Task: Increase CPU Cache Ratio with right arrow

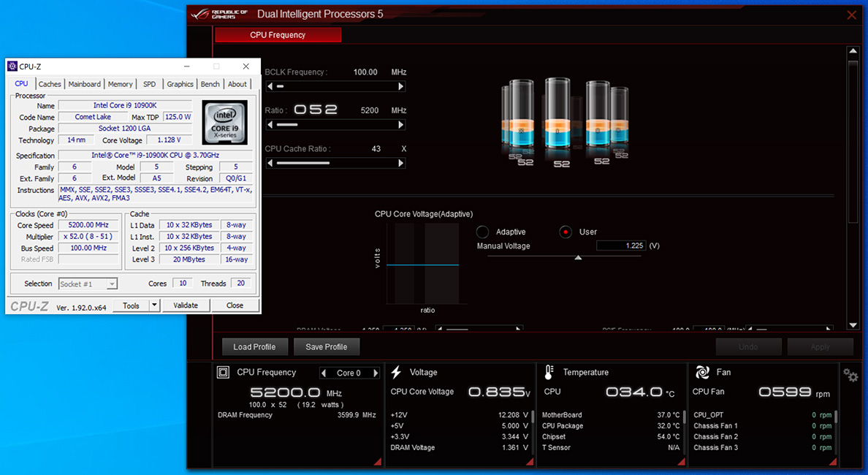Action: click(401, 163)
